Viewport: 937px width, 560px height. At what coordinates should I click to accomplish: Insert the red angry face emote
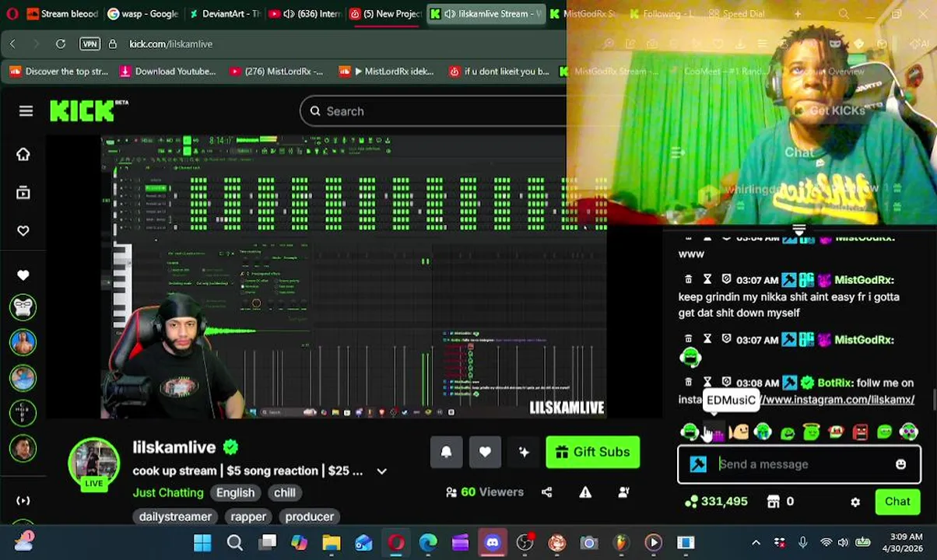coord(860,432)
